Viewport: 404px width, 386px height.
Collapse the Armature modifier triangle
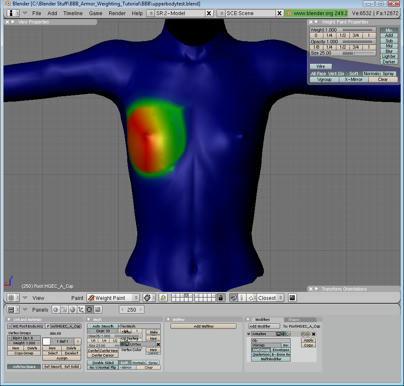[249, 334]
